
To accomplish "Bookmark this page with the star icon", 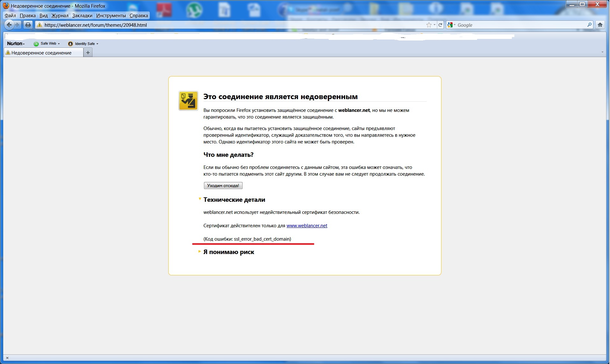I will [429, 25].
